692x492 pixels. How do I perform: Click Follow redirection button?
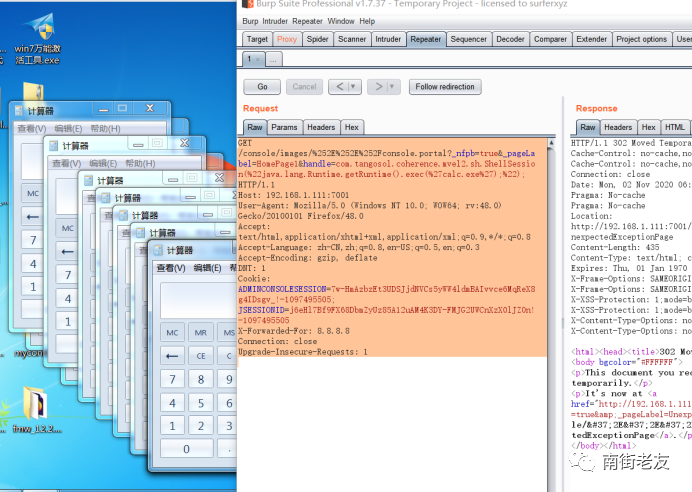click(445, 87)
